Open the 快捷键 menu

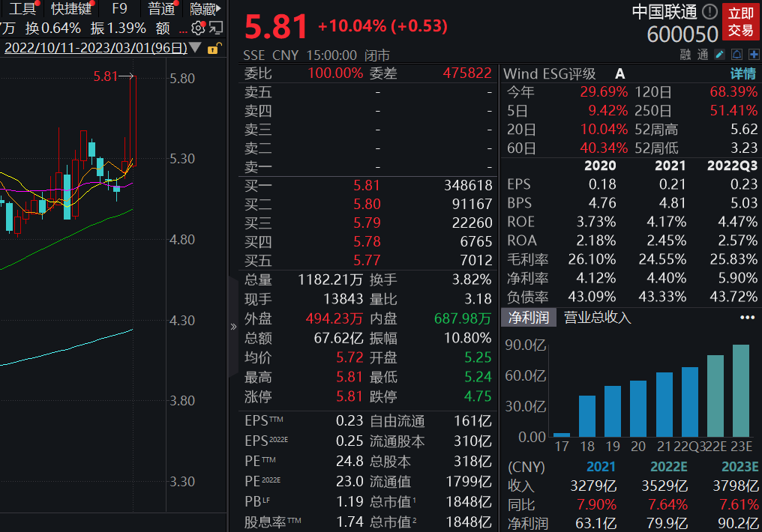click(x=71, y=8)
